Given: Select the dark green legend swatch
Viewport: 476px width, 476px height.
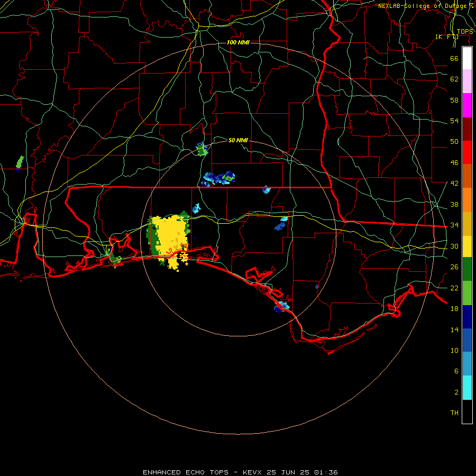Looking at the screenshot, I should [x=467, y=269].
